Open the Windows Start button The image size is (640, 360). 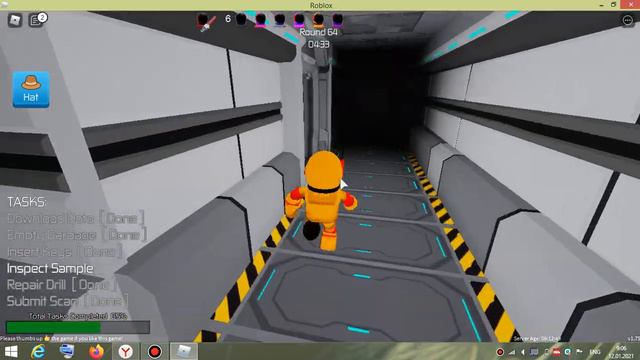[x=11, y=351]
